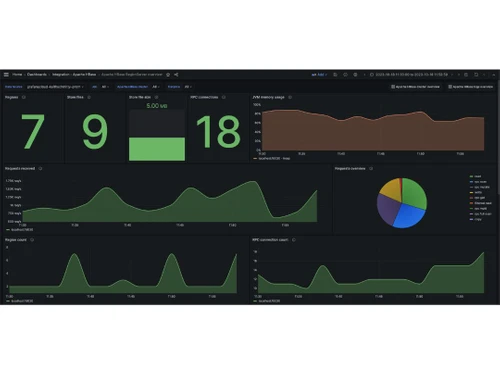500x375 pixels.
Task: Go to Integration - Apache HBase breadcrumb
Action: click(74, 75)
